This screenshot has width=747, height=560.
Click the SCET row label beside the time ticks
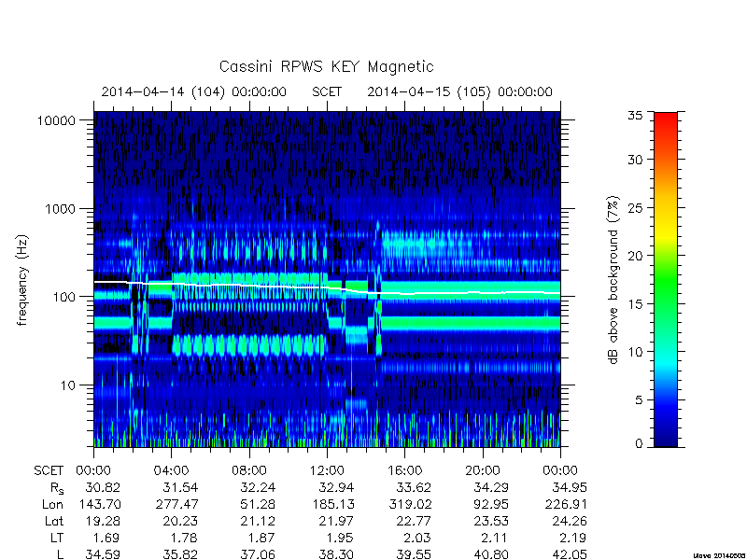[x=49, y=471]
